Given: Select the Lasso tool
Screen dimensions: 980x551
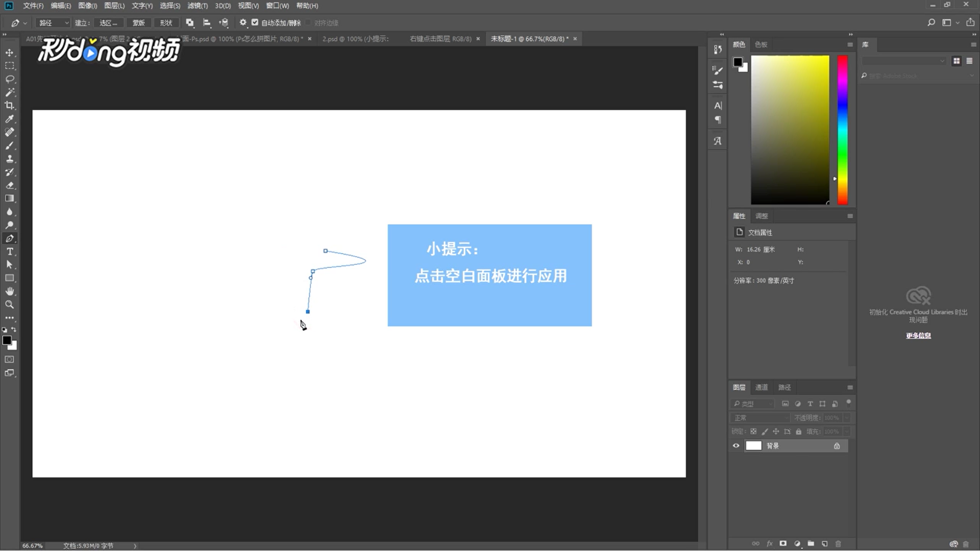Looking at the screenshot, I should (x=10, y=79).
